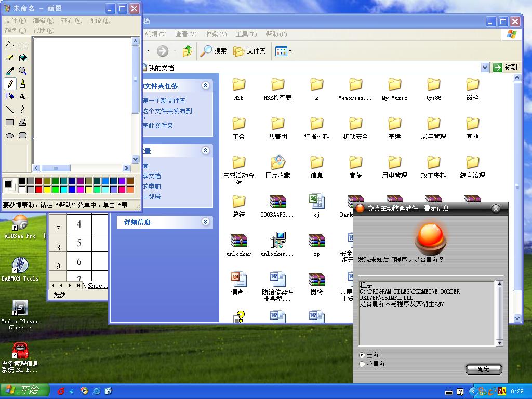The height and width of the screenshot is (399, 532).
Task: Open the 设备管理信息系统 desktop shortcut
Action: tap(20, 357)
